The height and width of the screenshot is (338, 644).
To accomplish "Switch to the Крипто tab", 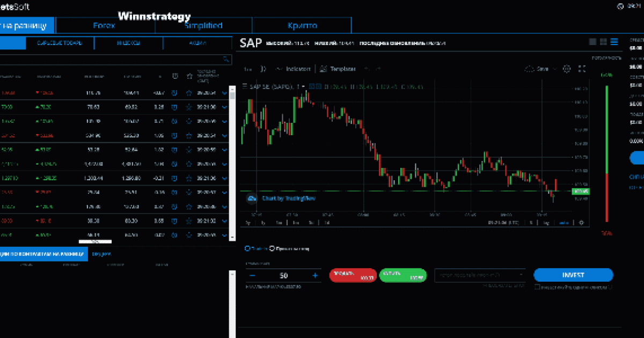I will pyautogui.click(x=302, y=25).
